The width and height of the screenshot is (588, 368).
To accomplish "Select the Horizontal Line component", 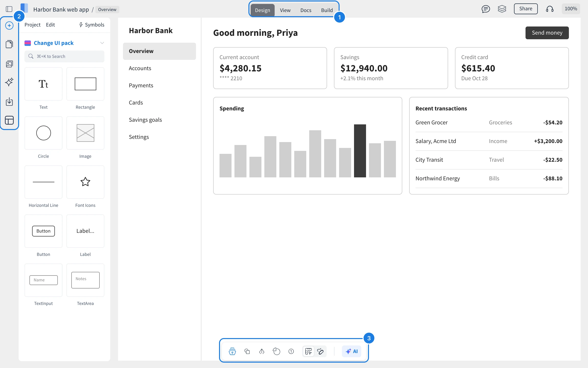I will 43,182.
